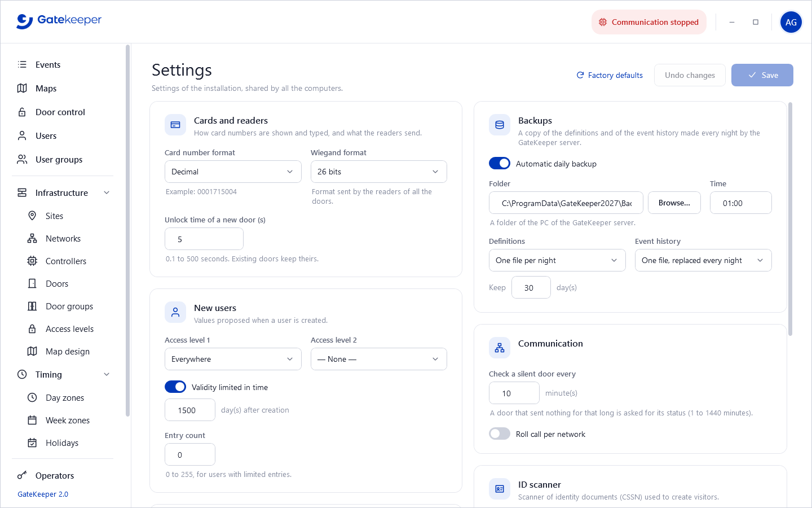Screen dimensions: 812x508
Task: Open Events list icon in sidebar
Action: point(22,64)
